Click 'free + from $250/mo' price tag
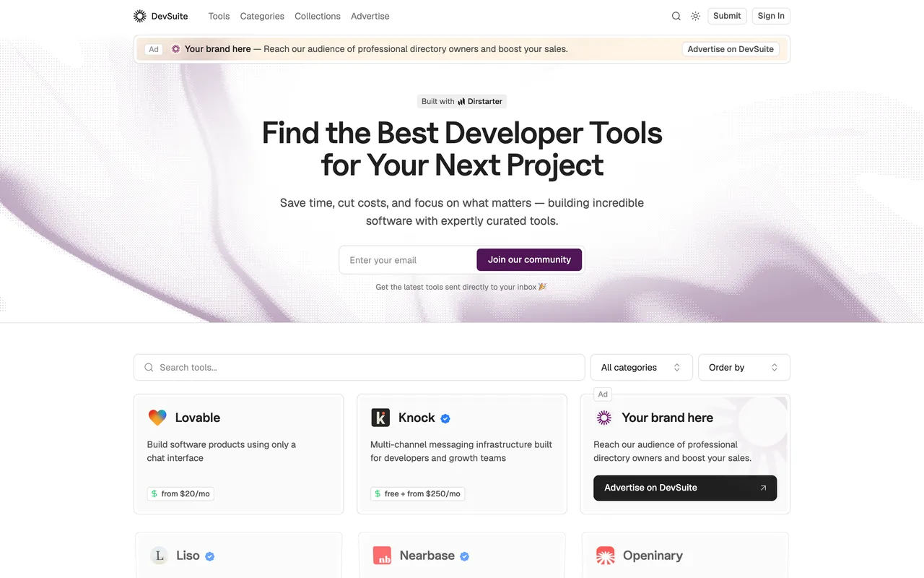The image size is (924, 578). pos(417,494)
